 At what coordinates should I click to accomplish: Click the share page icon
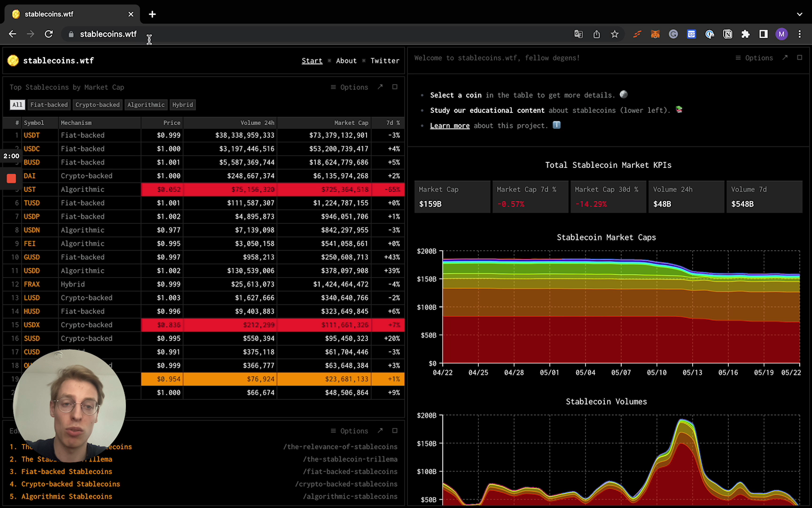coord(596,34)
